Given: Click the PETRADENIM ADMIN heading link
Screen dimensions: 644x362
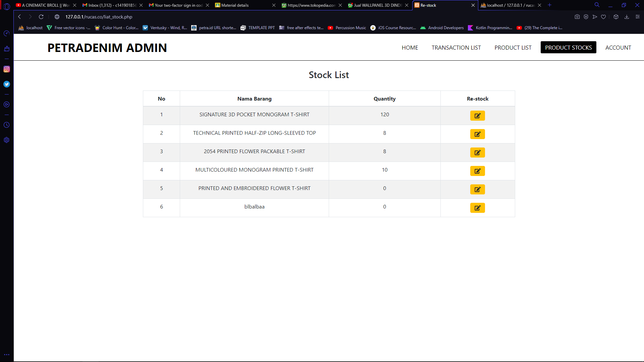Looking at the screenshot, I should click(x=107, y=48).
